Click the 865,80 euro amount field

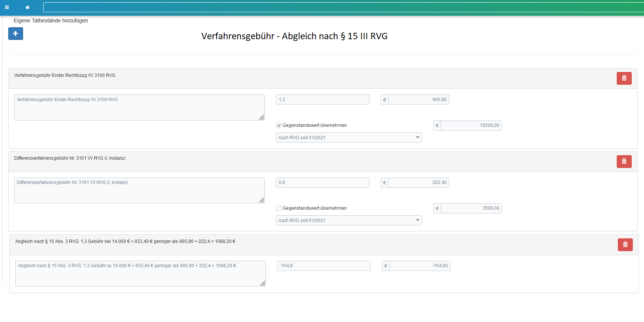point(419,100)
